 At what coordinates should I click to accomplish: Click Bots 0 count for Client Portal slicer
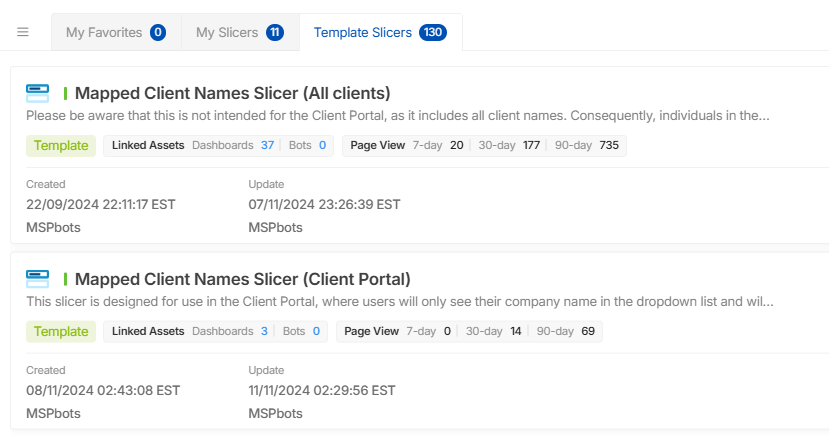[316, 331]
